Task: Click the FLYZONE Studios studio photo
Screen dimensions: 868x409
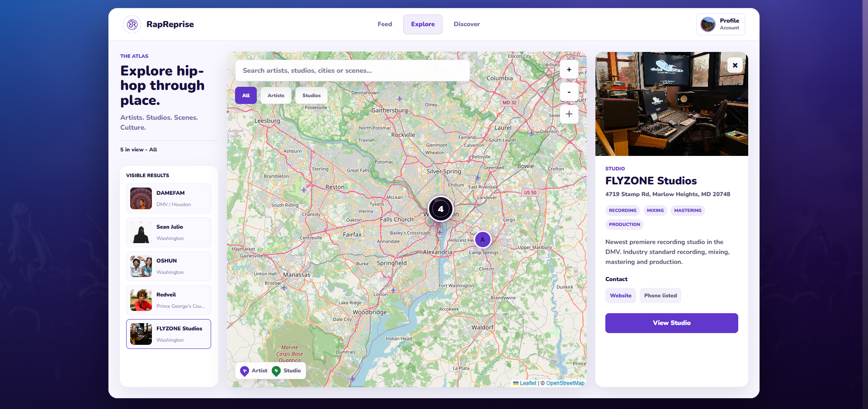Action: 672,104
